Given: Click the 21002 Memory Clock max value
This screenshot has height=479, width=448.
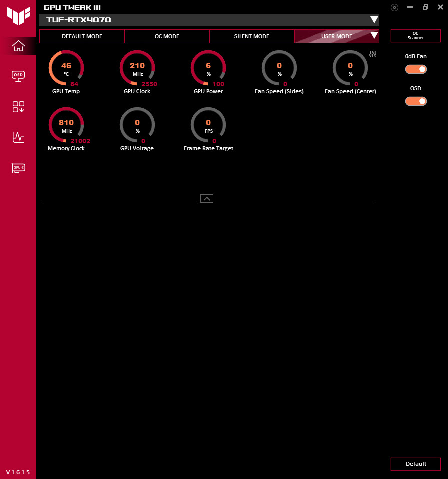Looking at the screenshot, I should point(80,141).
